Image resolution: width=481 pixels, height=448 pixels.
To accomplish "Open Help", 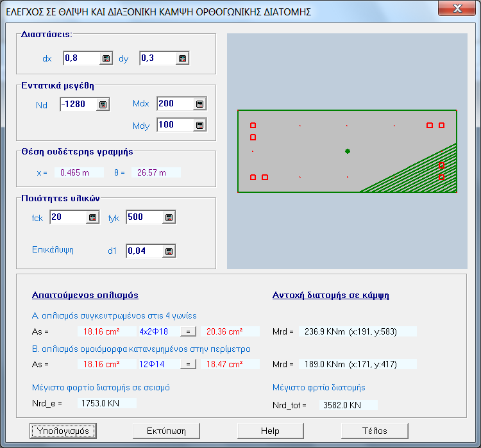I will click(270, 431).
